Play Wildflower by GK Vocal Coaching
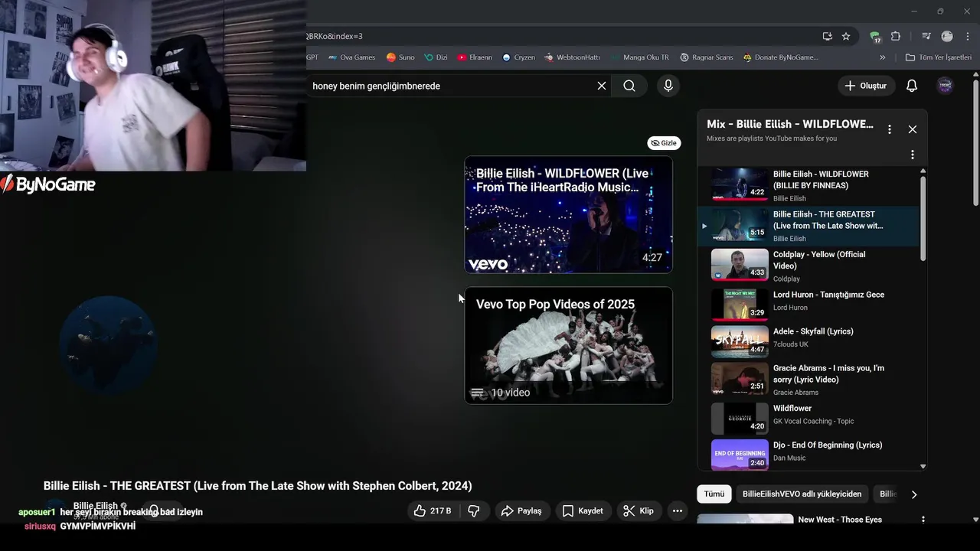 [808, 418]
